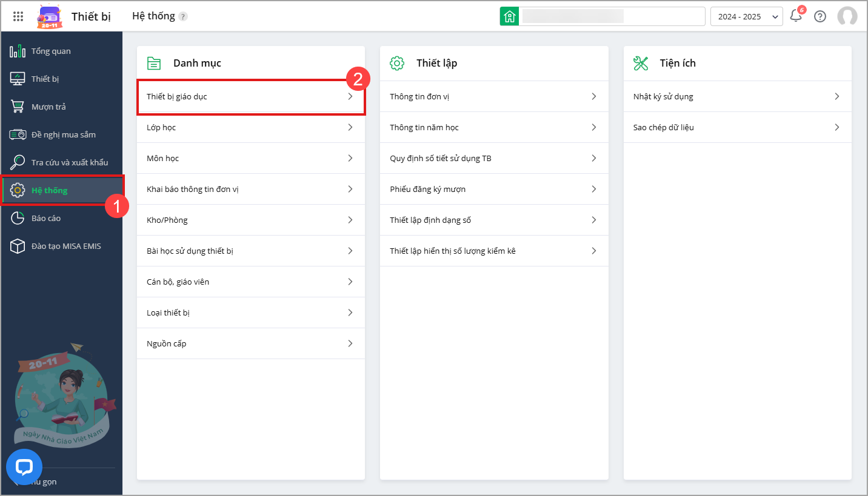Click help hint beside Hệ thống title
The width and height of the screenshot is (868, 496).
point(183,16)
